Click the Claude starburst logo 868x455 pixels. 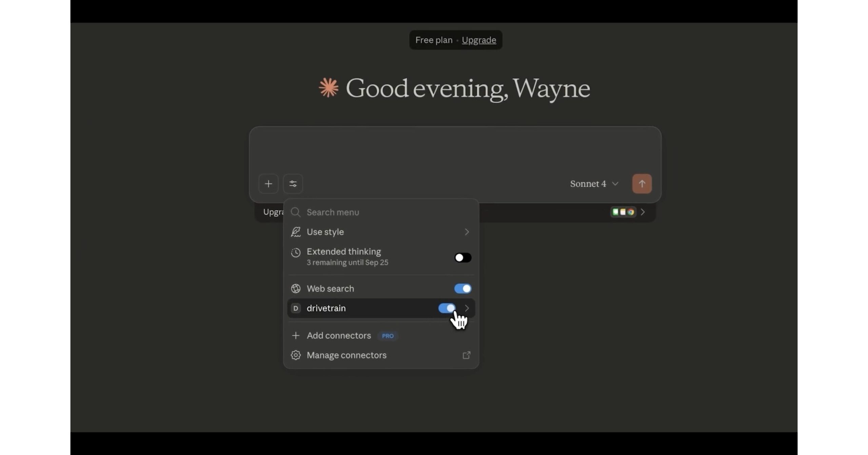328,88
